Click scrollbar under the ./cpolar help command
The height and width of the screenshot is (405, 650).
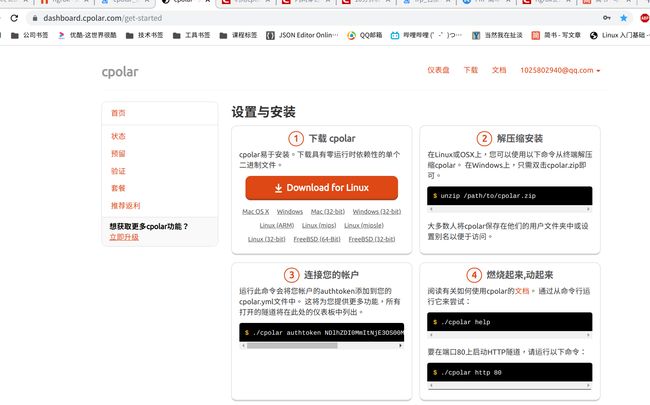pyautogui.click(x=509, y=335)
